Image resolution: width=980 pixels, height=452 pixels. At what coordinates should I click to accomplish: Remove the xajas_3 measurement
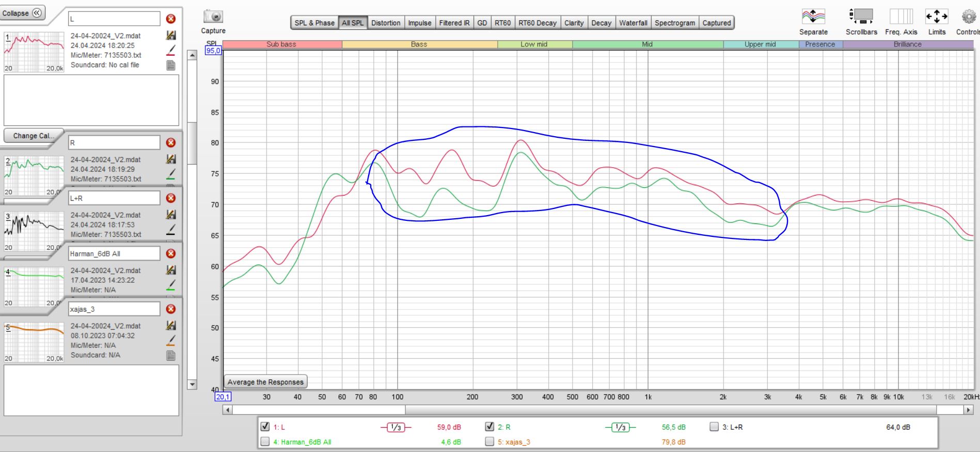171,309
